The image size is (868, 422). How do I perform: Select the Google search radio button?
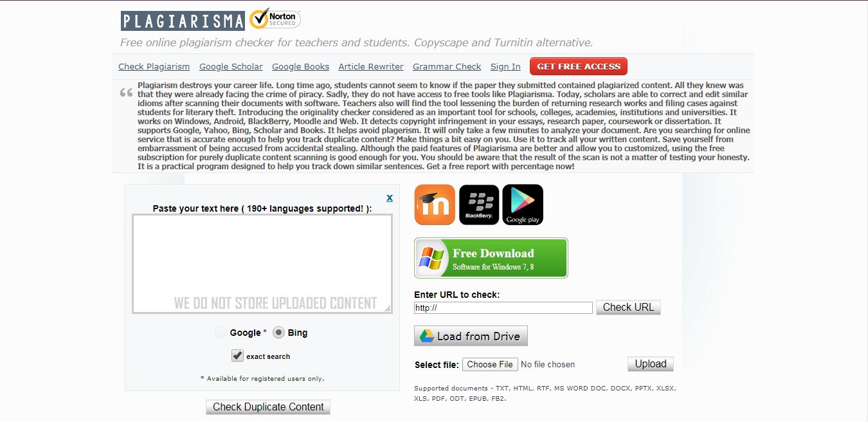(221, 333)
